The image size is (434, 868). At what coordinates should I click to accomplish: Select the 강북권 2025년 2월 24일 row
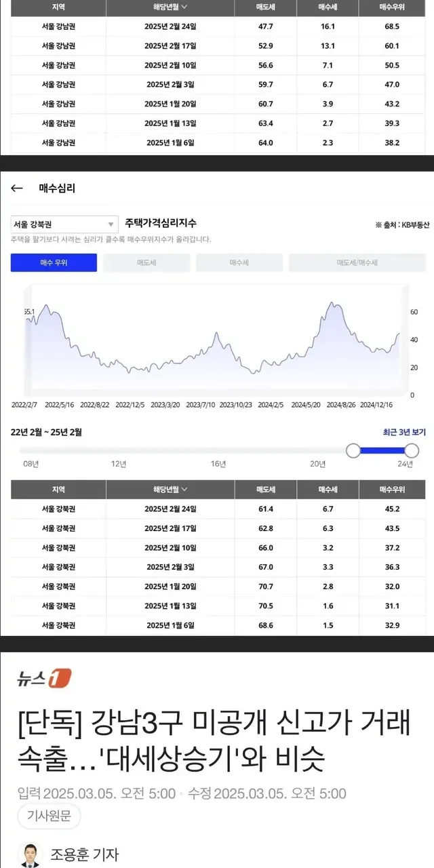coord(217,509)
